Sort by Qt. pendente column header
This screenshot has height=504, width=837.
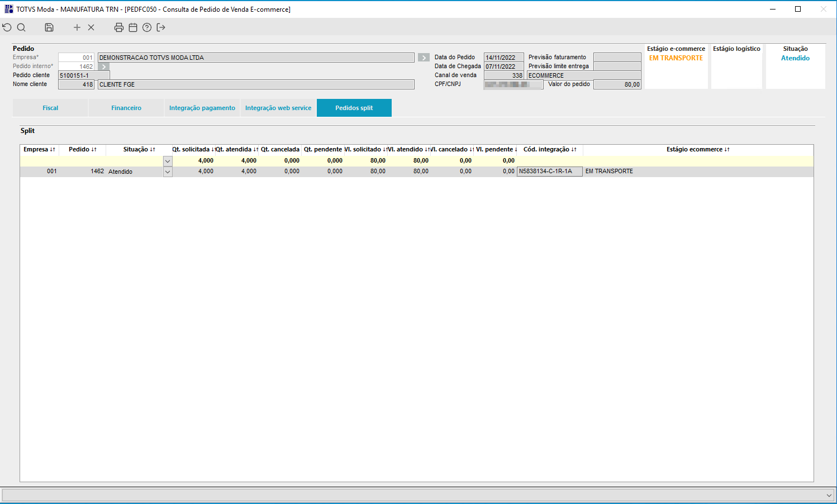(323, 149)
